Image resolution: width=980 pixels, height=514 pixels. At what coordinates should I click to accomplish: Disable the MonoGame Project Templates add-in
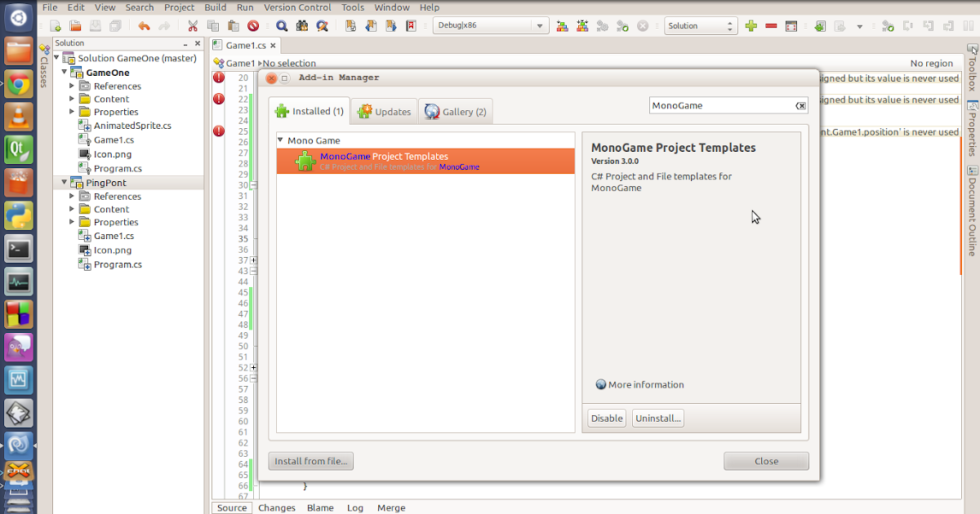tap(606, 418)
